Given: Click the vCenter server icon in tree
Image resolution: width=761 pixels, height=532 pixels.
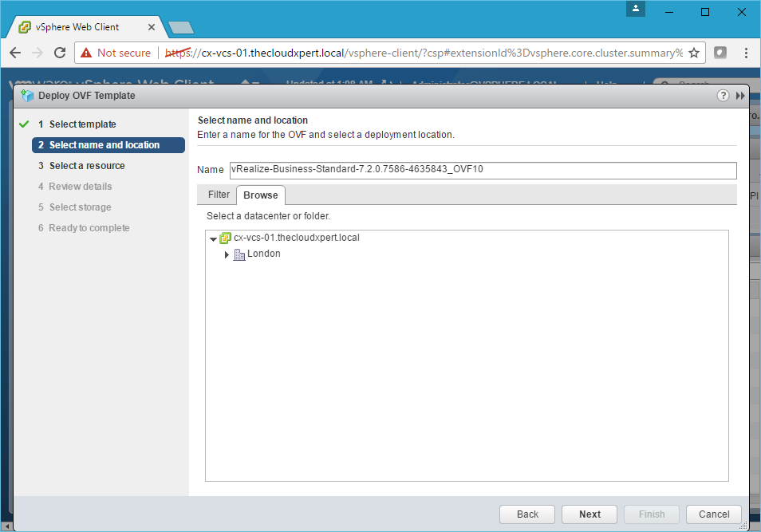Looking at the screenshot, I should 225,238.
